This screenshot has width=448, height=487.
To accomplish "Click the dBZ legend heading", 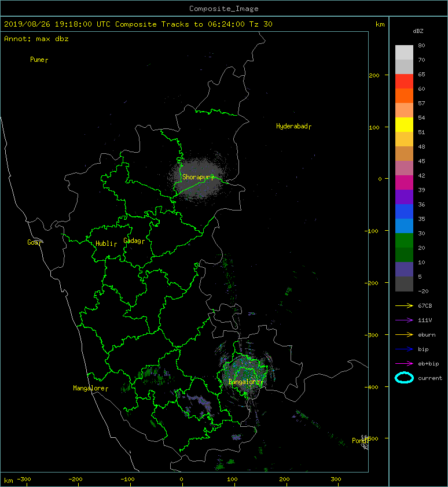I will (x=418, y=31).
